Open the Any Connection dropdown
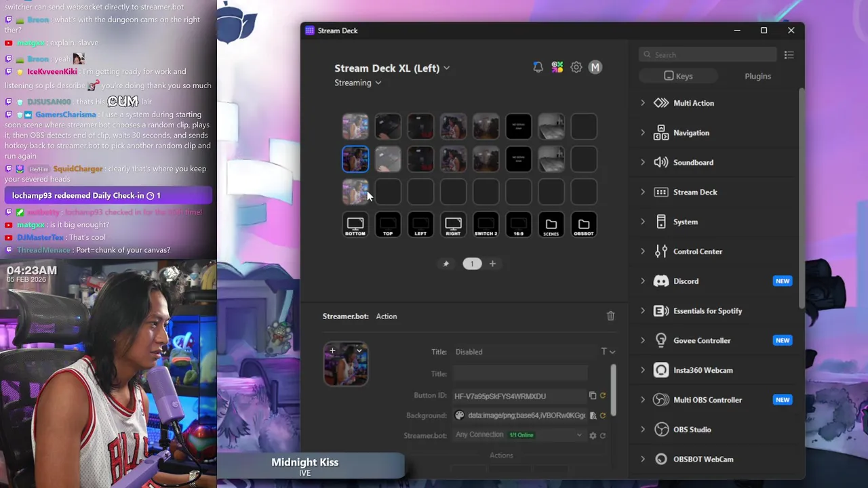The height and width of the screenshot is (488, 868). (519, 435)
